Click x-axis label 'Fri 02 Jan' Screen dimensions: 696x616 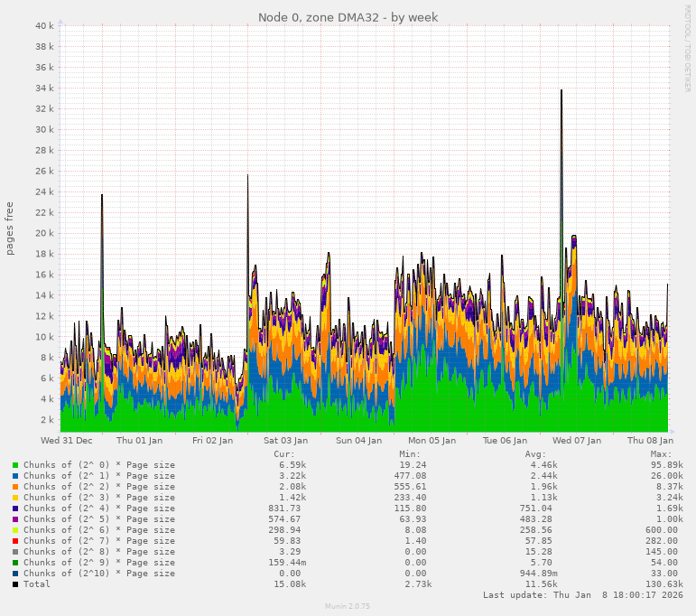(213, 441)
